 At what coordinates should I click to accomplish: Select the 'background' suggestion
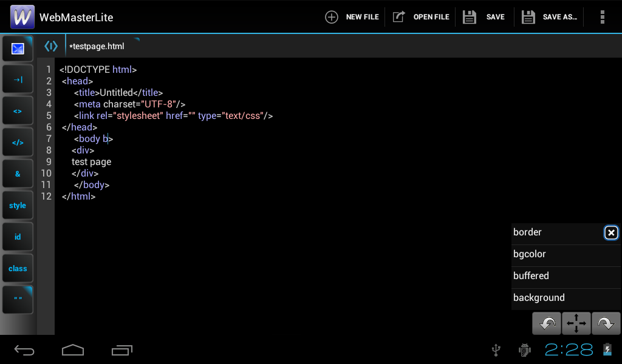pyautogui.click(x=566, y=297)
